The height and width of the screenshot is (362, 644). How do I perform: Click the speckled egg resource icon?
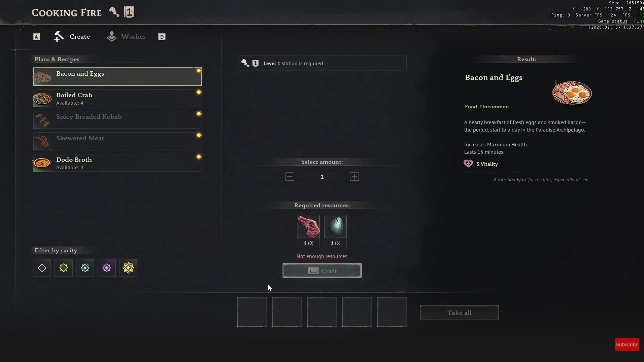point(336,227)
